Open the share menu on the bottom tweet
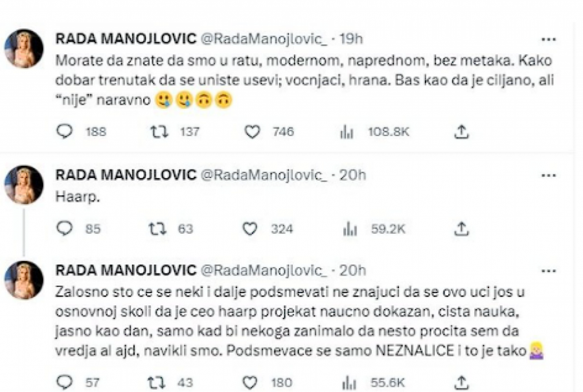This screenshot has height=392, width=583. pos(461,382)
